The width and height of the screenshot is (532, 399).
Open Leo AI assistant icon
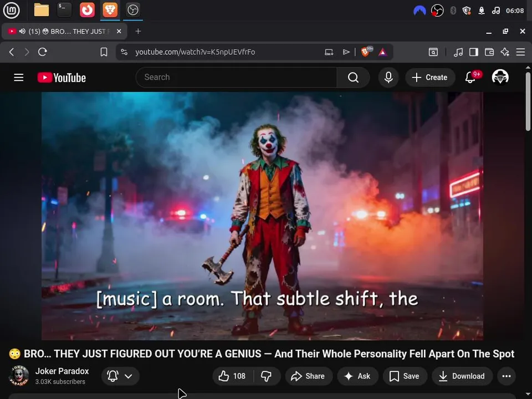tap(505, 52)
